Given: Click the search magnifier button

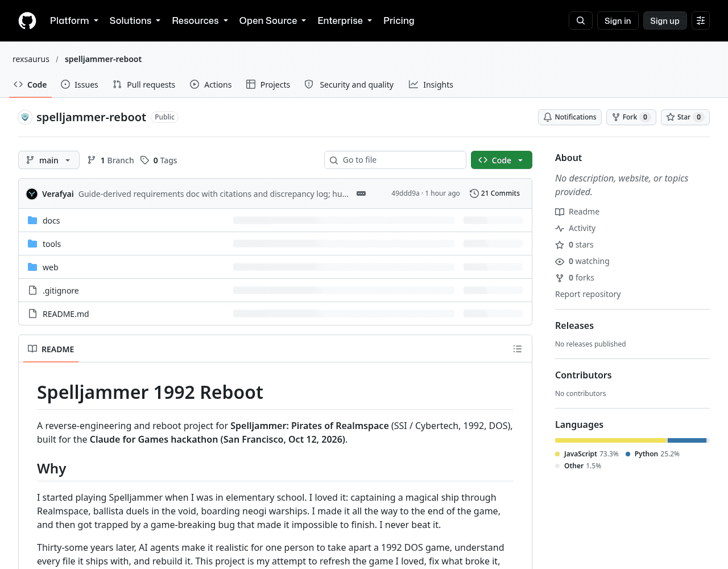Looking at the screenshot, I should point(581,20).
